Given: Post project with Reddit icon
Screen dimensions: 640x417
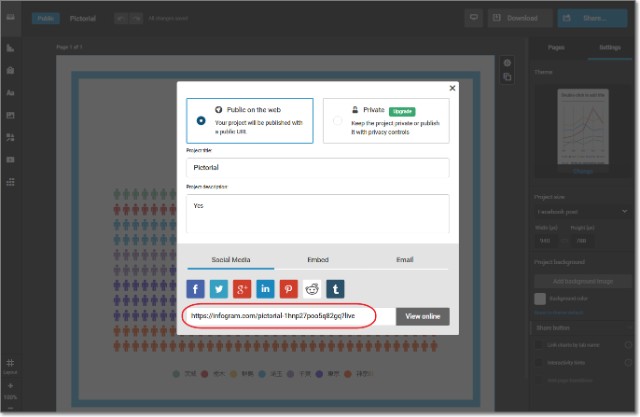Looking at the screenshot, I should 312,289.
